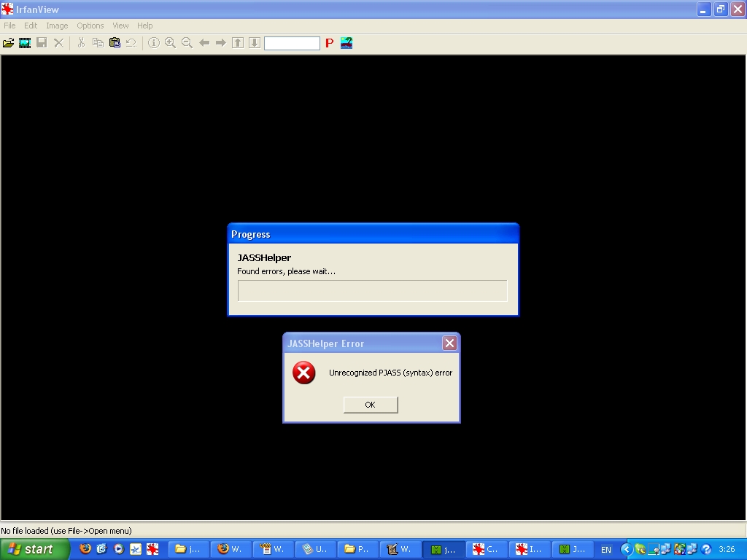
Task: Click OK in JASSHelper Error dialog
Action: tap(371, 405)
